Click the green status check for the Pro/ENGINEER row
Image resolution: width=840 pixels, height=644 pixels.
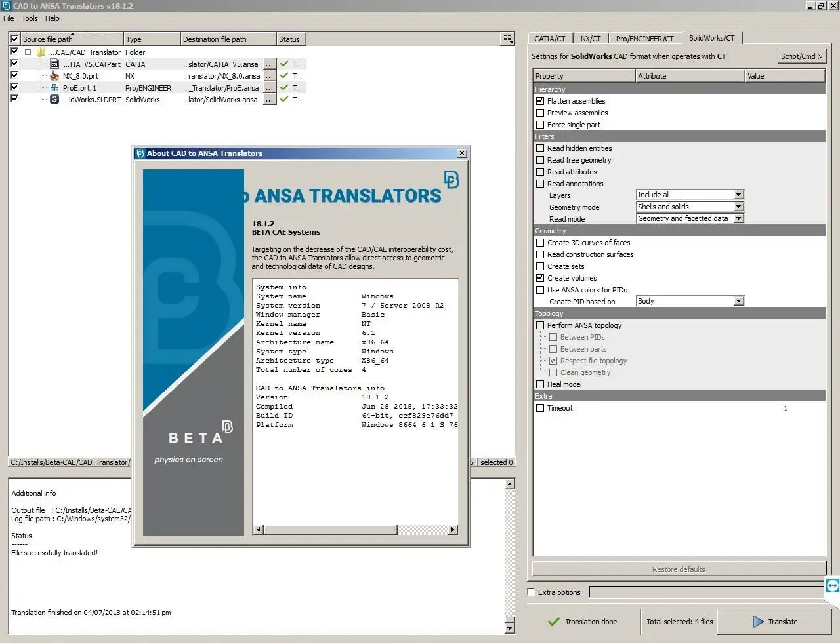click(284, 88)
